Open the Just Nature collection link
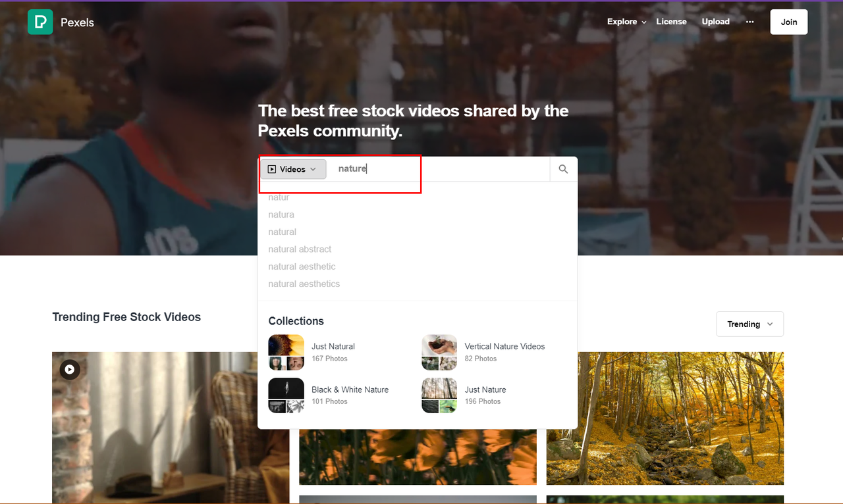843x504 pixels. [485, 390]
